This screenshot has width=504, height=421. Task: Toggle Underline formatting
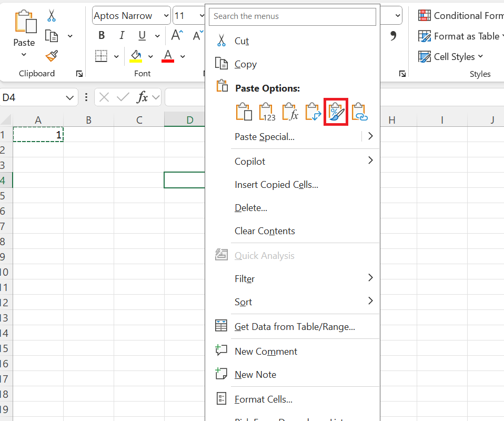142,35
